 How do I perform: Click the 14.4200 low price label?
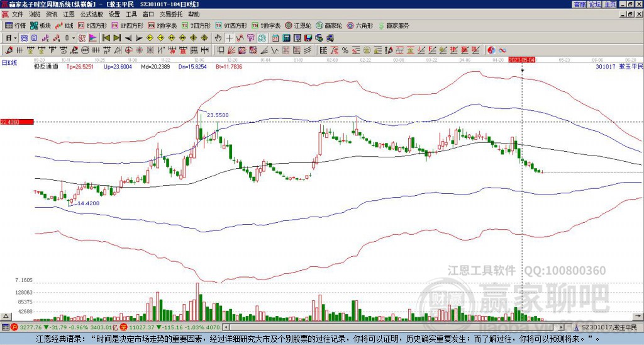tap(88, 203)
